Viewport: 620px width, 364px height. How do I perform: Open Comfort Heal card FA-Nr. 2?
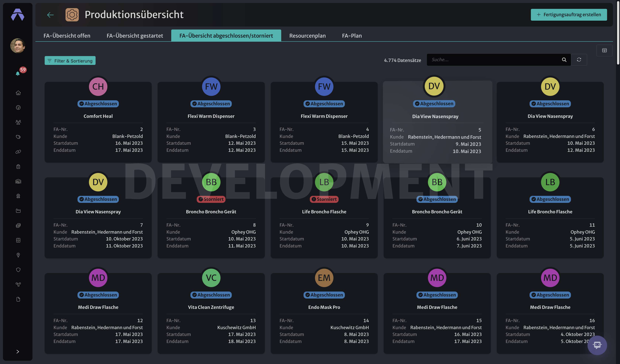pyautogui.click(x=98, y=122)
